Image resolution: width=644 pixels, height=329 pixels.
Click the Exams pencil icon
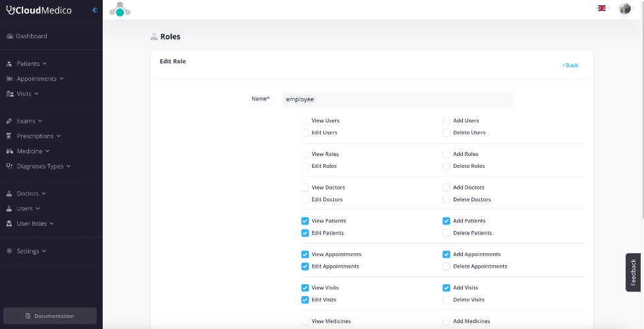click(x=9, y=121)
